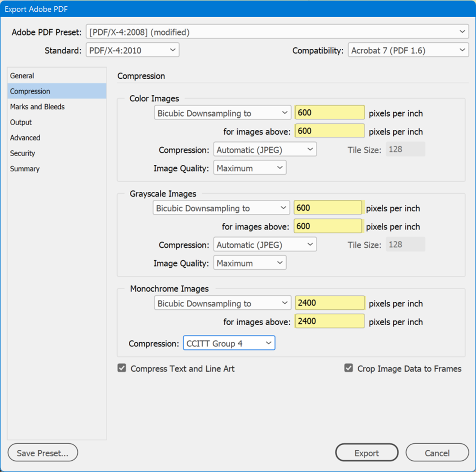The width and height of the screenshot is (476, 472).
Task: Select the General settings panel
Action: [22, 76]
